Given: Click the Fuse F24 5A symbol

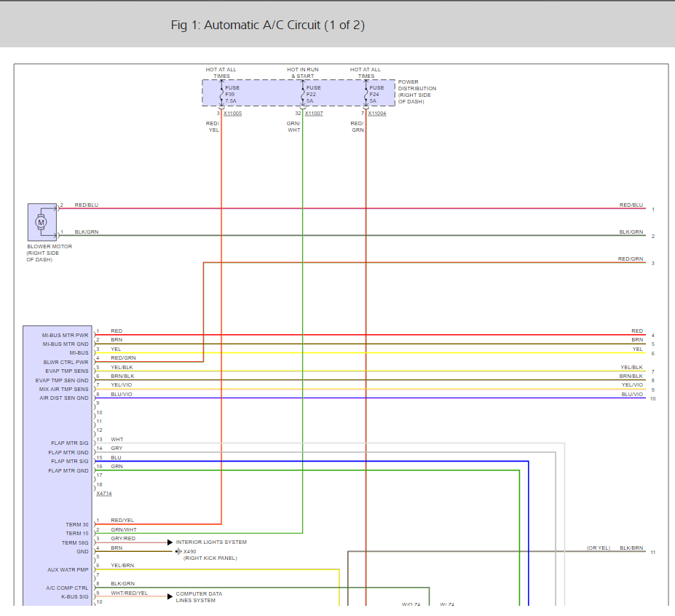Looking at the screenshot, I should pyautogui.click(x=366, y=94).
